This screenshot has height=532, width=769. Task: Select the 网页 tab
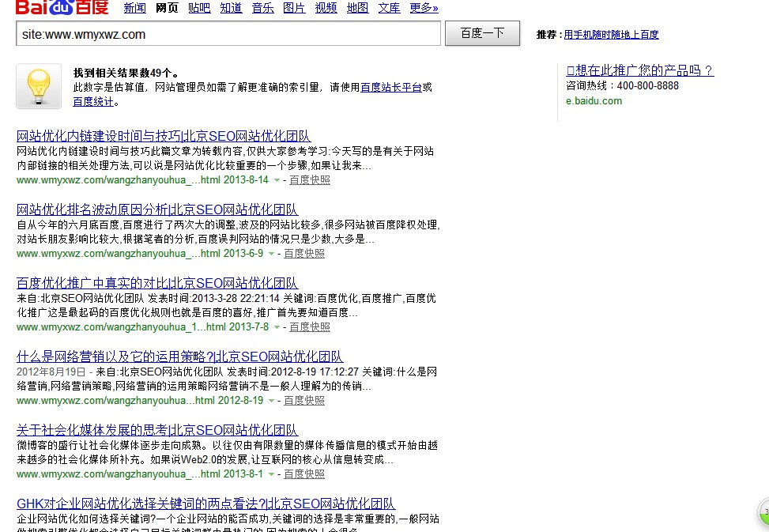[167, 8]
